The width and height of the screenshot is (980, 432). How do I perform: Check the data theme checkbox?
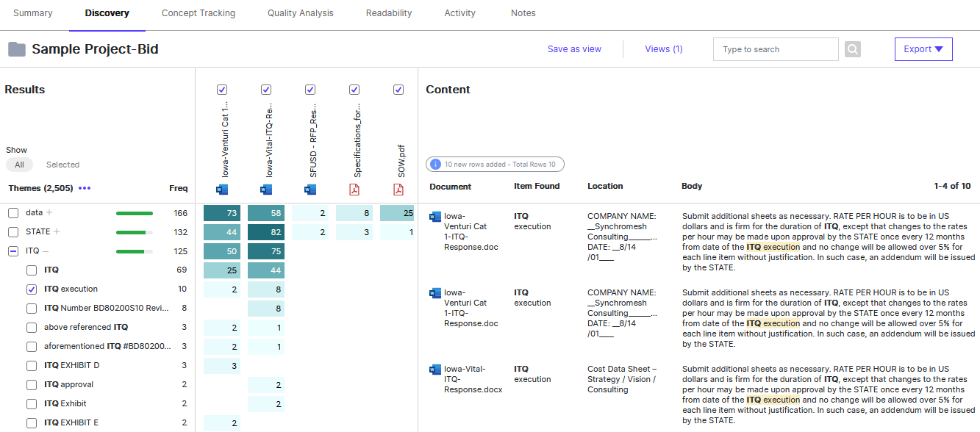[12, 214]
